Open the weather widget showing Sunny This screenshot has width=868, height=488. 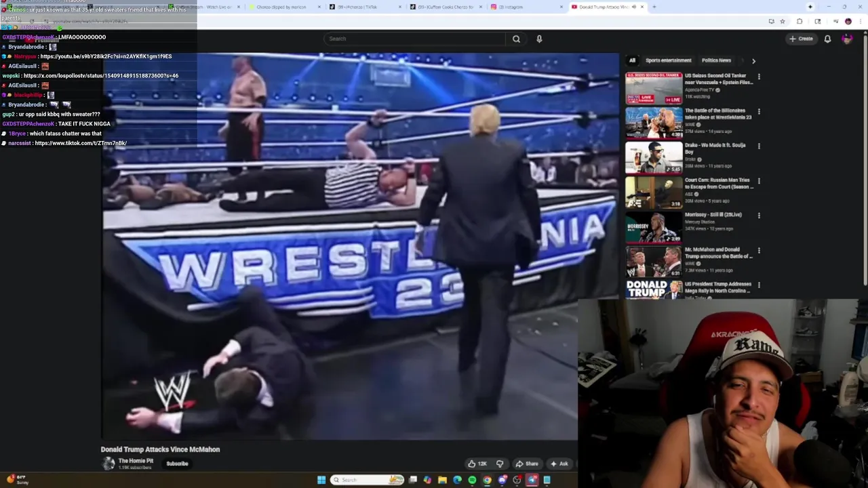click(x=18, y=480)
